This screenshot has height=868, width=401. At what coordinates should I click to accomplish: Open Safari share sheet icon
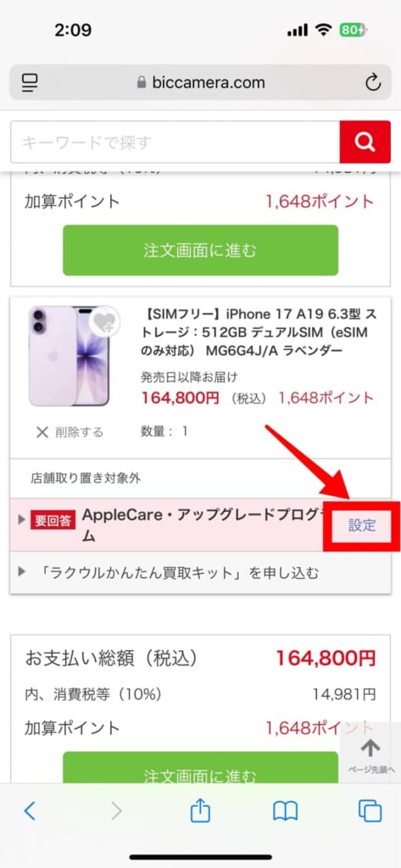point(200,810)
